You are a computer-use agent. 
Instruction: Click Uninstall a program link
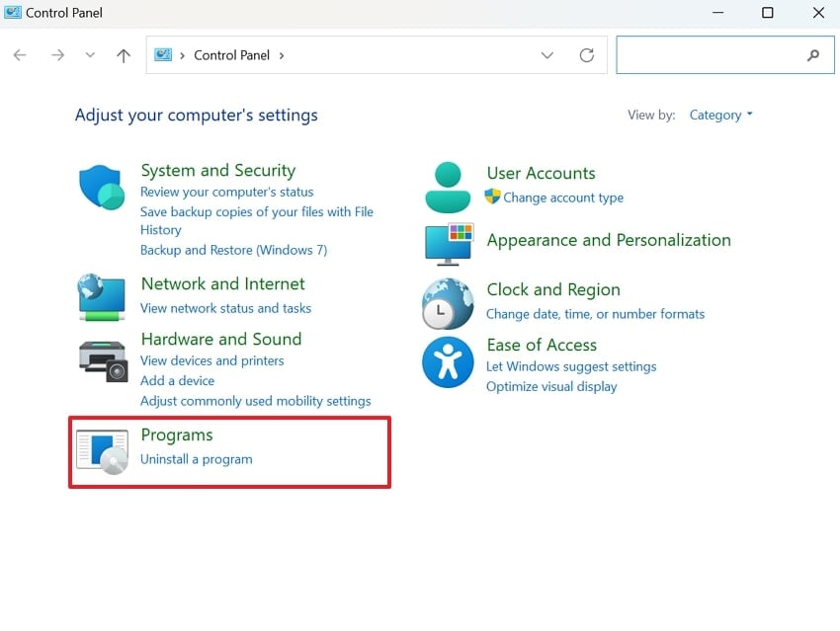click(196, 459)
